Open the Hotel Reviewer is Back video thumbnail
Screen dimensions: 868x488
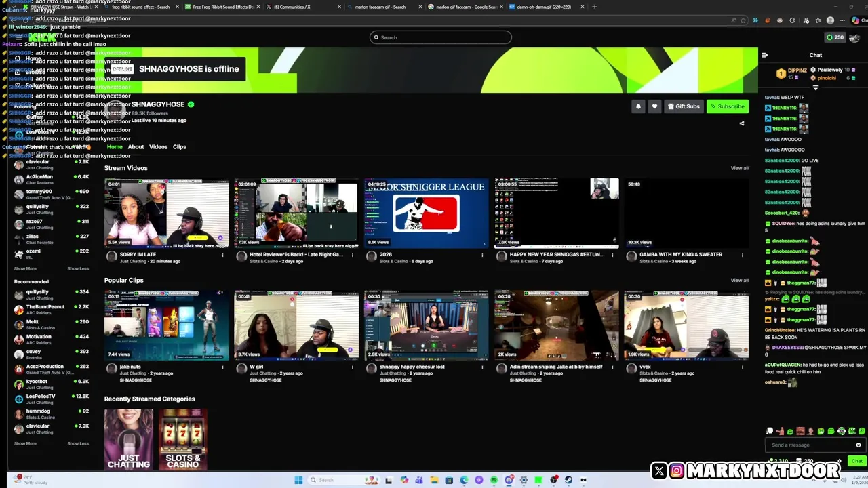296,213
